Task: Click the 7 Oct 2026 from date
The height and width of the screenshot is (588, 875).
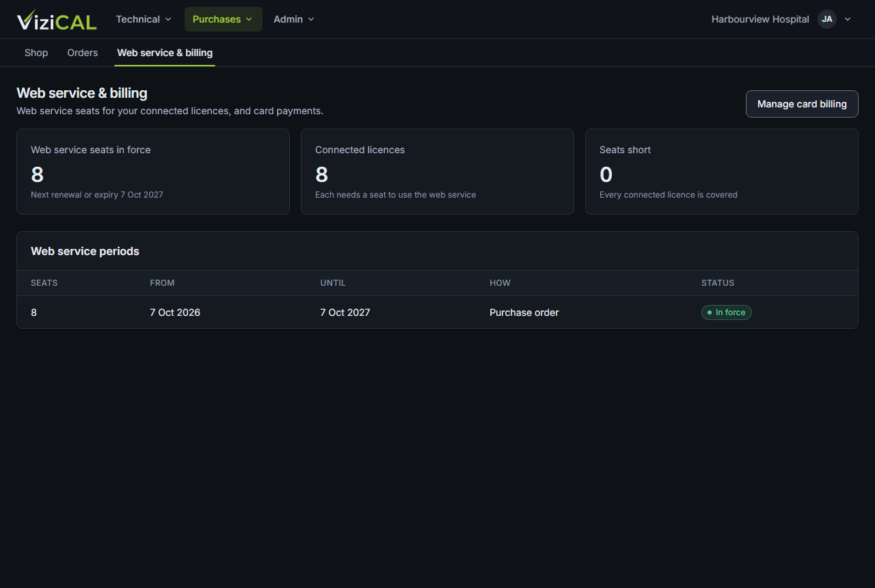Action: [175, 312]
